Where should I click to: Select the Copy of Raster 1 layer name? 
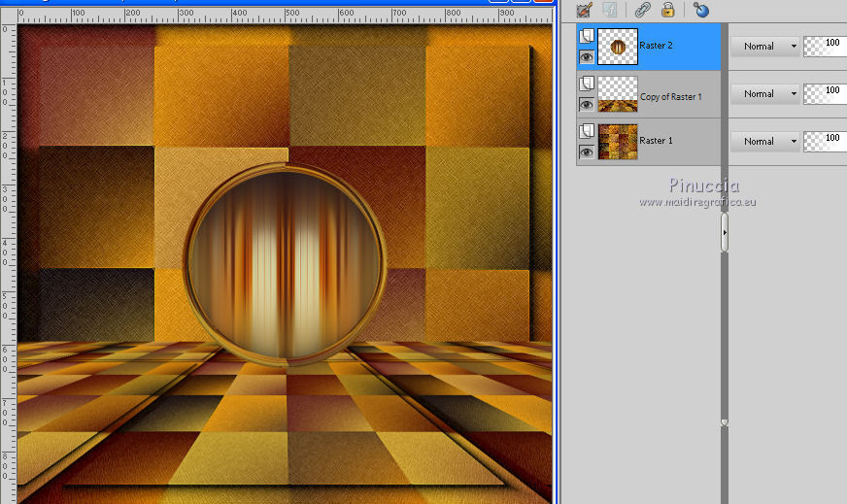[670, 97]
